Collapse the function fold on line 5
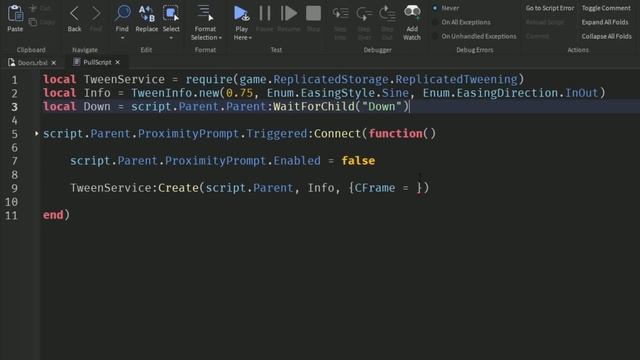Screen dimensions: 640x360 point(36,133)
